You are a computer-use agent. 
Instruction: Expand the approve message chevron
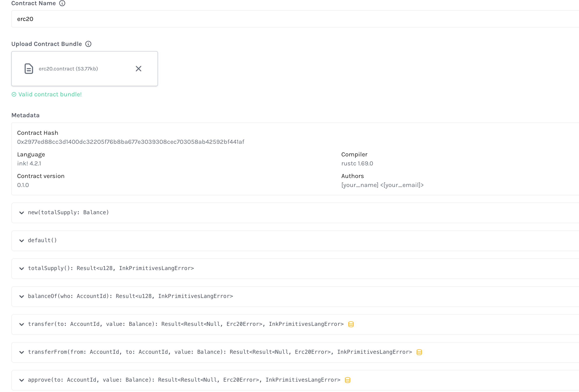[22, 380]
